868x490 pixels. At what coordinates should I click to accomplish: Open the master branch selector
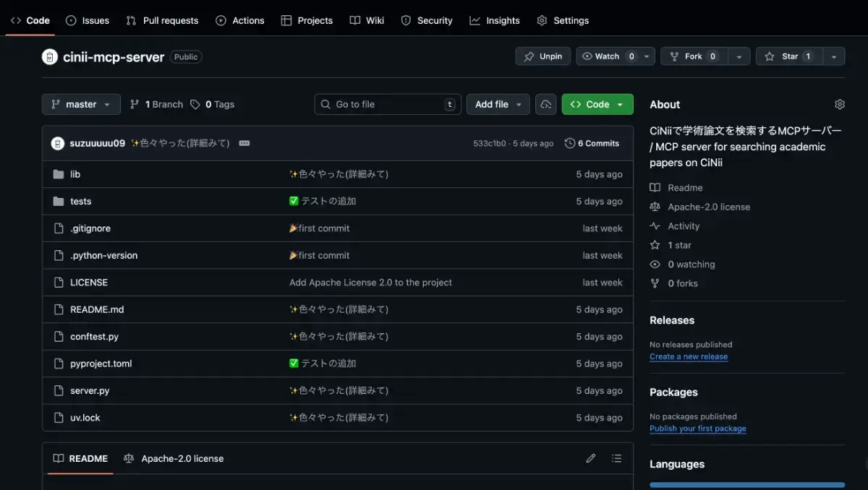(x=80, y=104)
